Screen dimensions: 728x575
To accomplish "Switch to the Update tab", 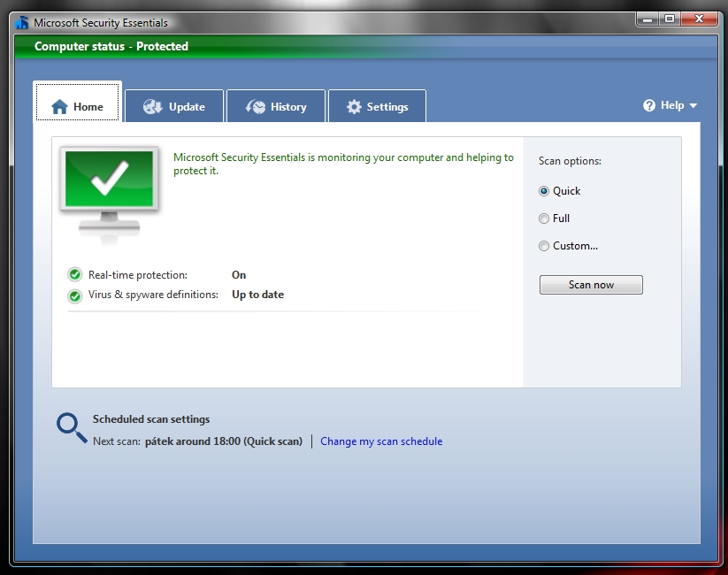I will 174,106.
